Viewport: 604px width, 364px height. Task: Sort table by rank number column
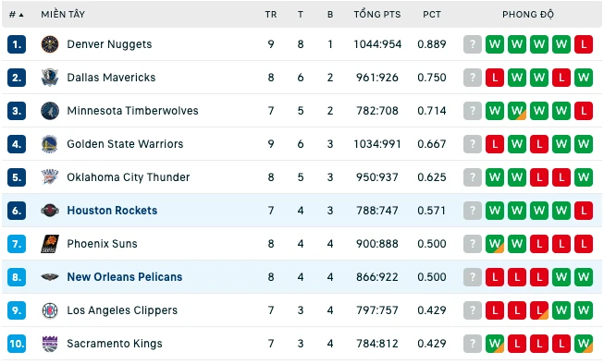tap(16, 15)
